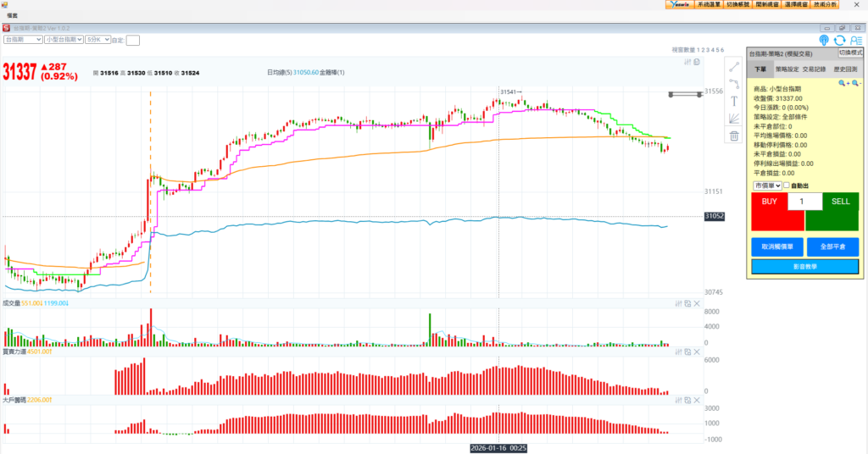The image size is (868, 454).
Task: Click the order quantity input field
Action: point(804,202)
